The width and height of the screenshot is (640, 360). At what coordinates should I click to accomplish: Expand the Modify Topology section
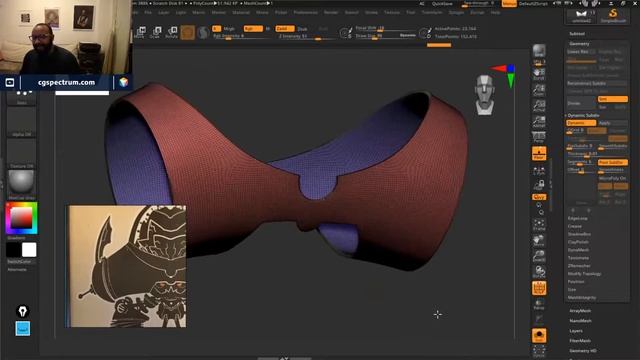(x=584, y=274)
